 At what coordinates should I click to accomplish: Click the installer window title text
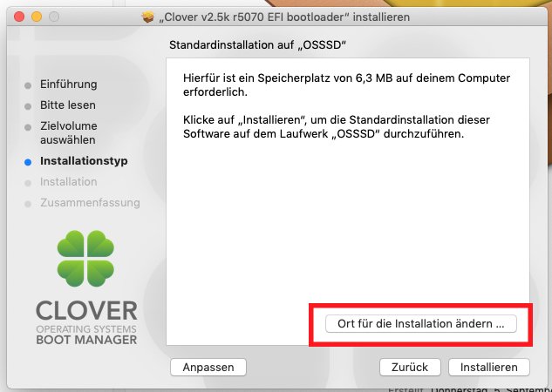click(284, 17)
